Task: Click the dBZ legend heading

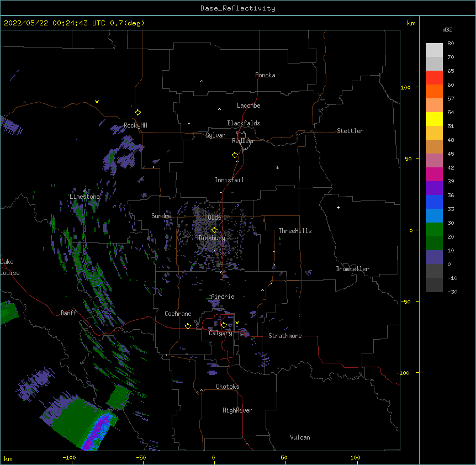Action: 447,29
